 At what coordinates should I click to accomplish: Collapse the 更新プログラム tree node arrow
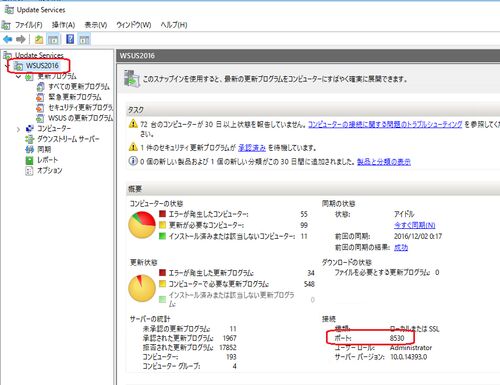pyautogui.click(x=18, y=77)
